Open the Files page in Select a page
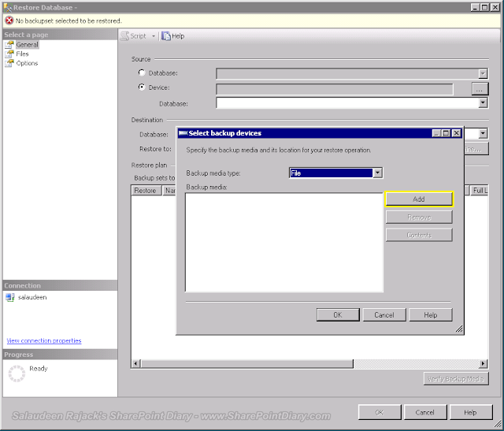Image resolution: width=504 pixels, height=431 pixels. coord(22,54)
